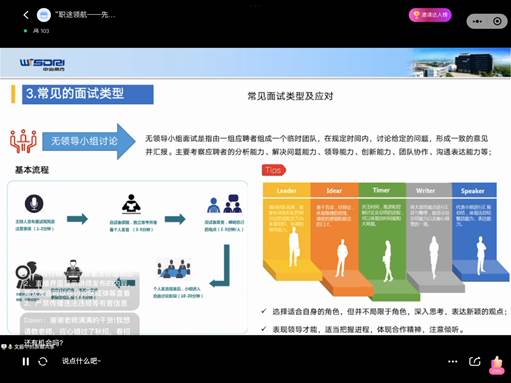This screenshot has height=383, width=511.
Task: Click the live stream title text
Action: (x=85, y=14)
